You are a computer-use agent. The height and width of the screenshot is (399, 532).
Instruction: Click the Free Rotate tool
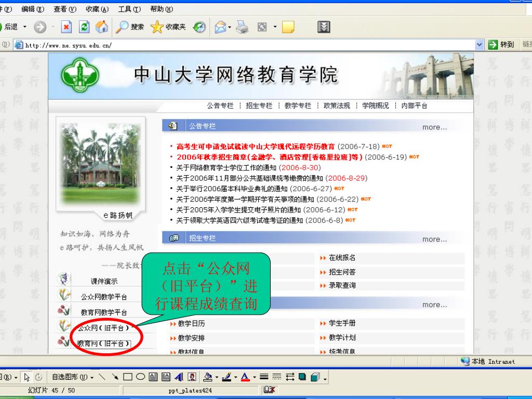38,377
